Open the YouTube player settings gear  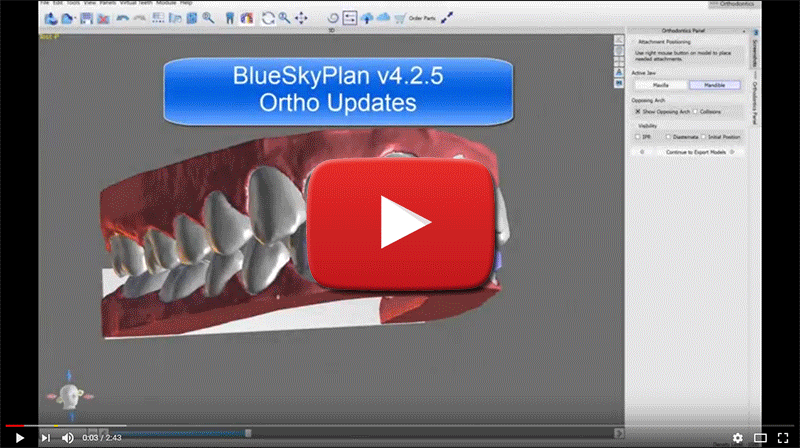pyautogui.click(x=737, y=438)
